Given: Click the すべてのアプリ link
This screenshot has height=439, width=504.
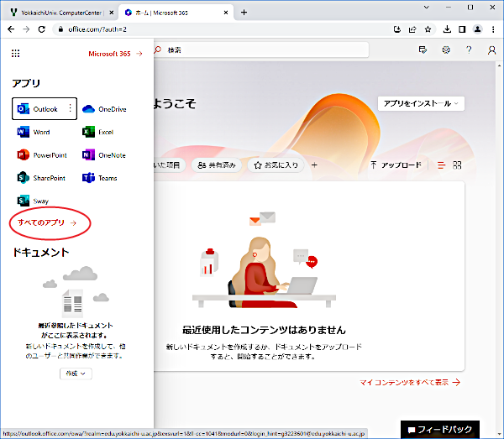Looking at the screenshot, I should 47,222.
